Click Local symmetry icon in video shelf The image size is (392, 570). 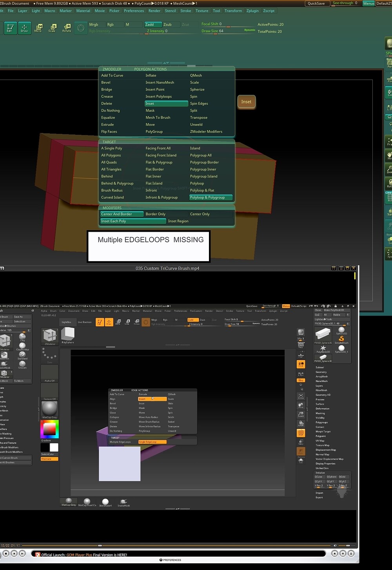pos(301,364)
